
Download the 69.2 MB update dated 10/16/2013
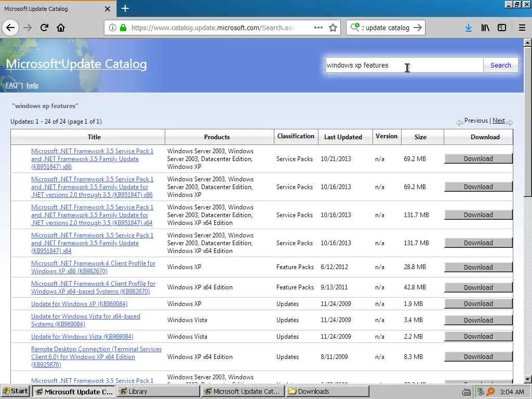point(478,187)
